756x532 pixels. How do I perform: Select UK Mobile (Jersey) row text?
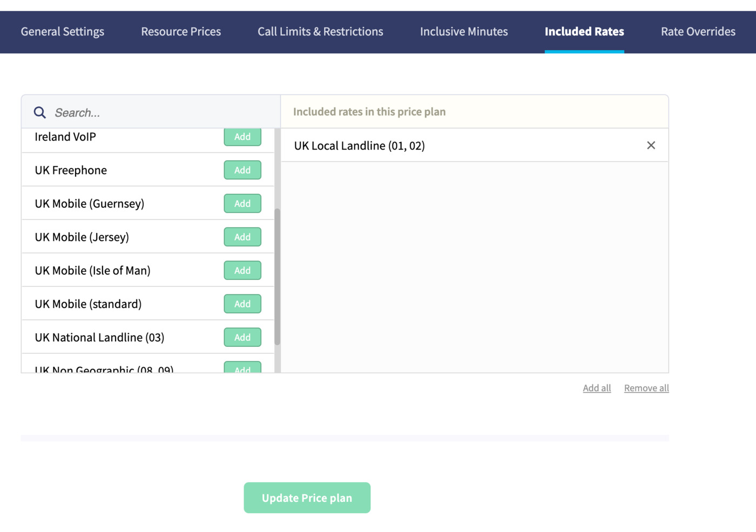coord(82,237)
